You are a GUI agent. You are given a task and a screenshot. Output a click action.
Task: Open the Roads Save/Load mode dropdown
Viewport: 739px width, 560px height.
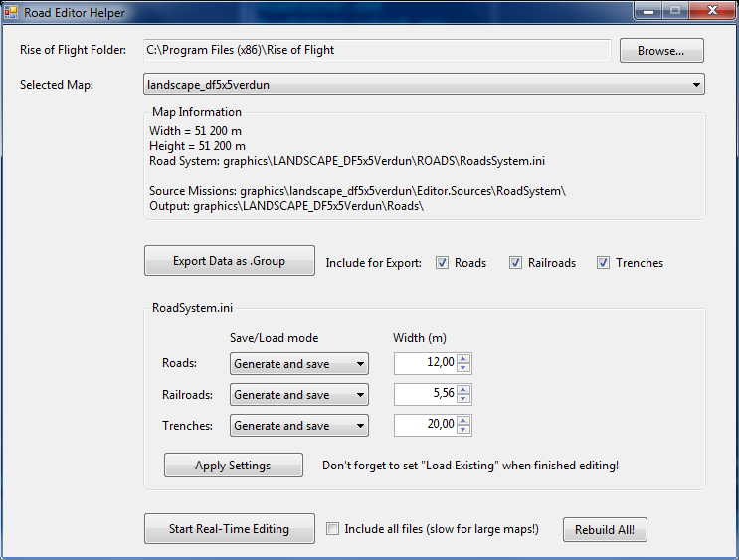[x=299, y=364]
